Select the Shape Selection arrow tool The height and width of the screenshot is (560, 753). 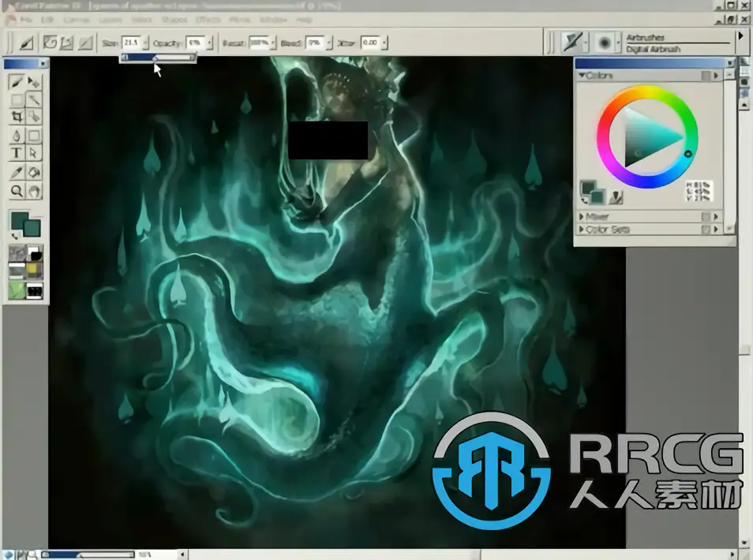coord(34,153)
